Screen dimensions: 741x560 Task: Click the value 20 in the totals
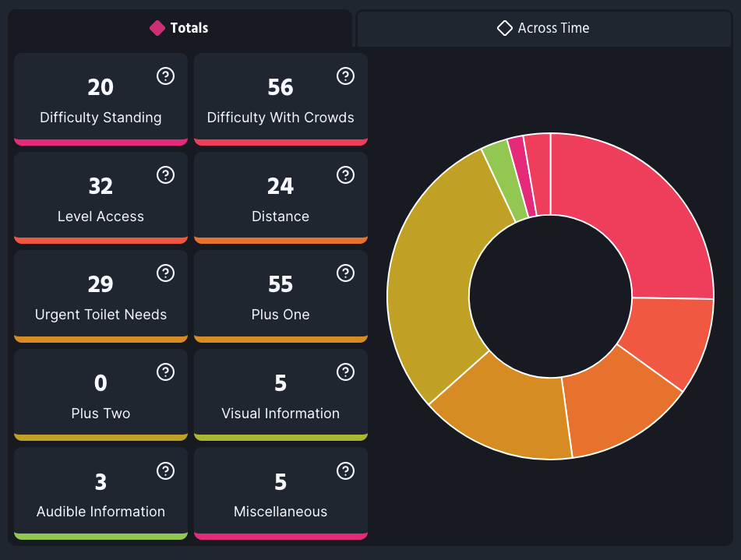[101, 87]
